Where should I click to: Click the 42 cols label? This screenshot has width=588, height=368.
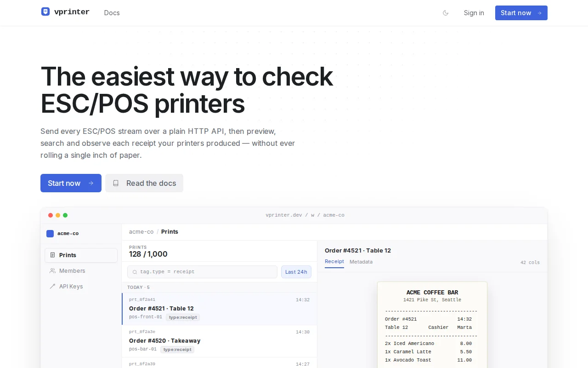(x=530, y=263)
